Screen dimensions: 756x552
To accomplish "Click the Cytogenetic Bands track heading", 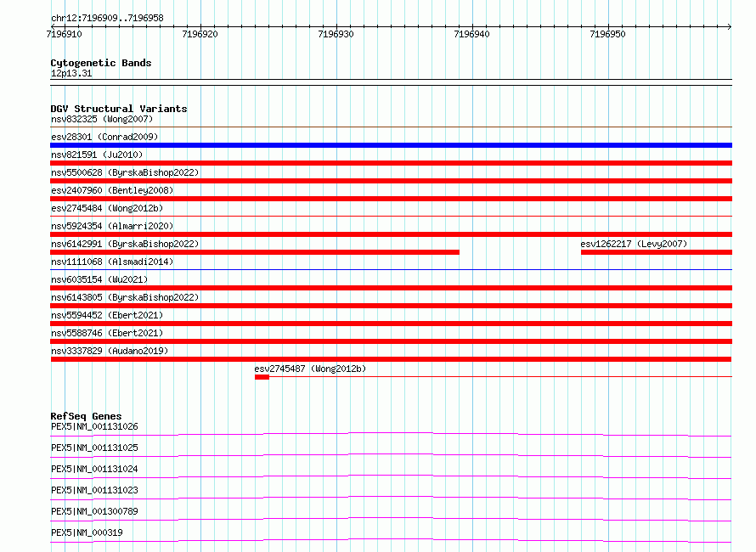I will pos(101,63).
